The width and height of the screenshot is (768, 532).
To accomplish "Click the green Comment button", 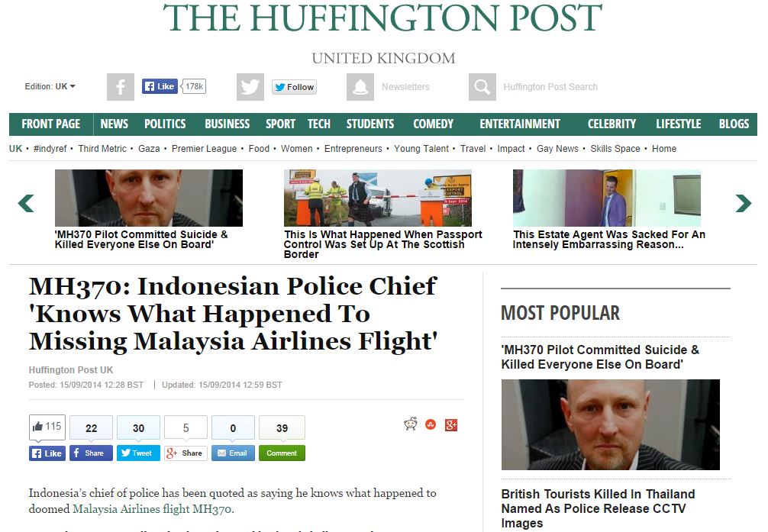I will [282, 453].
